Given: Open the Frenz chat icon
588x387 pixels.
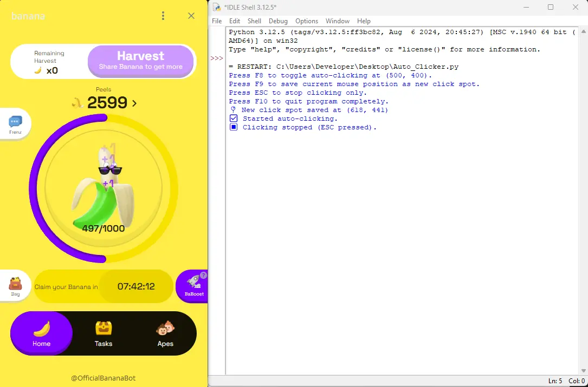Looking at the screenshot, I should [15, 124].
